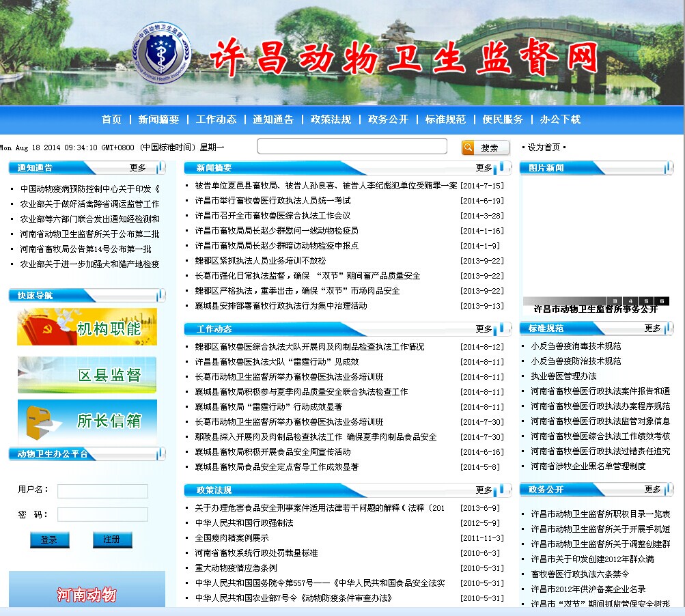
Task: Go to 政策法规 in the navigation bar
Action: [331, 120]
